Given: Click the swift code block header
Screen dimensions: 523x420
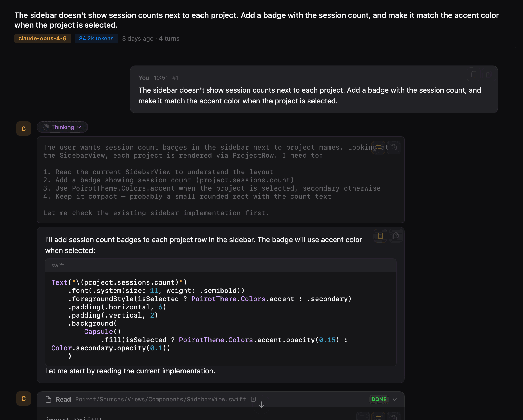Looking at the screenshot, I should pyautogui.click(x=220, y=265).
